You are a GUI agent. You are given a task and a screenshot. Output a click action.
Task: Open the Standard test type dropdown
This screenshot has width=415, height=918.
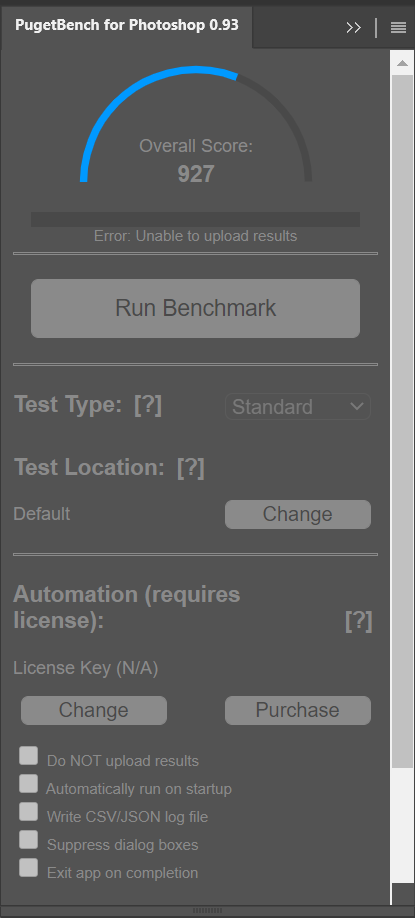tap(298, 406)
